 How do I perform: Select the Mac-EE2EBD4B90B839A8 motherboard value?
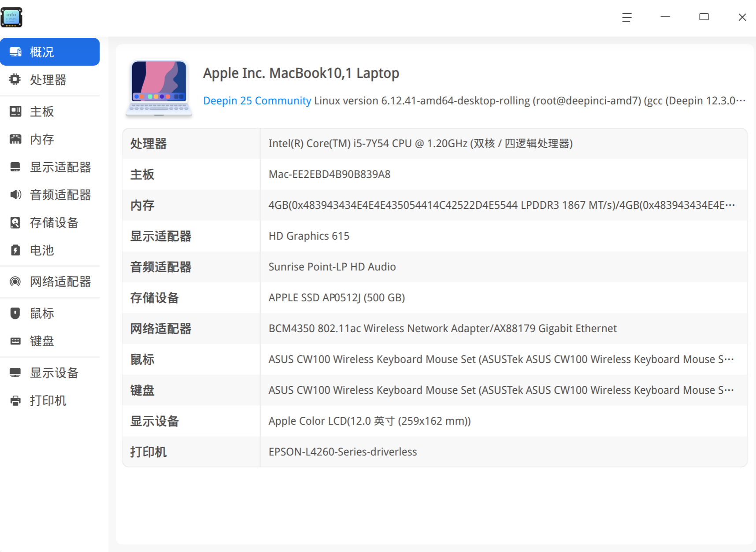tap(330, 174)
